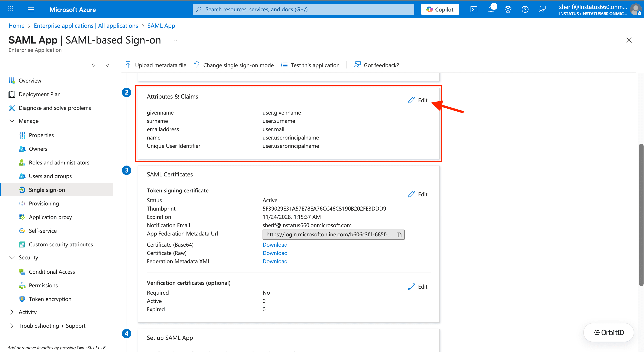This screenshot has height=352, width=644.
Task: Click Upload metadata file
Action: (156, 65)
